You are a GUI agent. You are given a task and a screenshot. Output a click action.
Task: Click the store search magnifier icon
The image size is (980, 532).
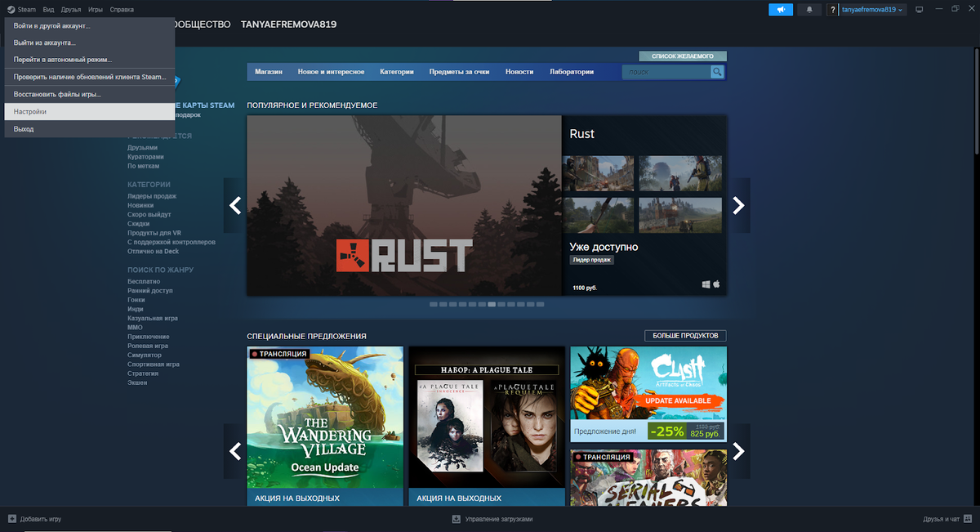point(717,72)
